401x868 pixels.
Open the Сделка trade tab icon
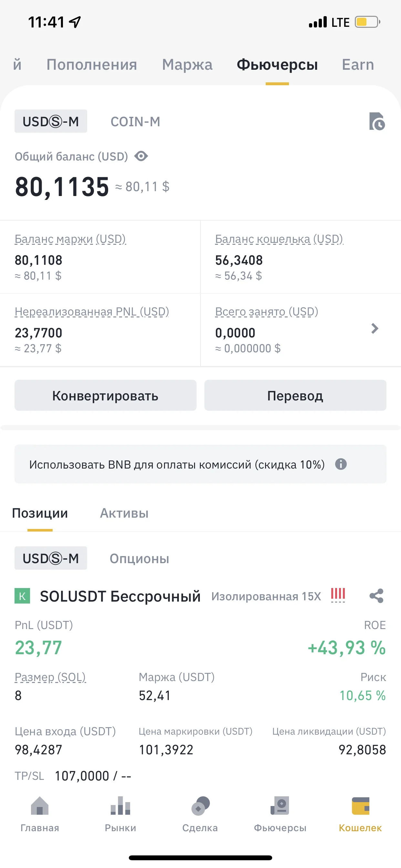point(200,806)
